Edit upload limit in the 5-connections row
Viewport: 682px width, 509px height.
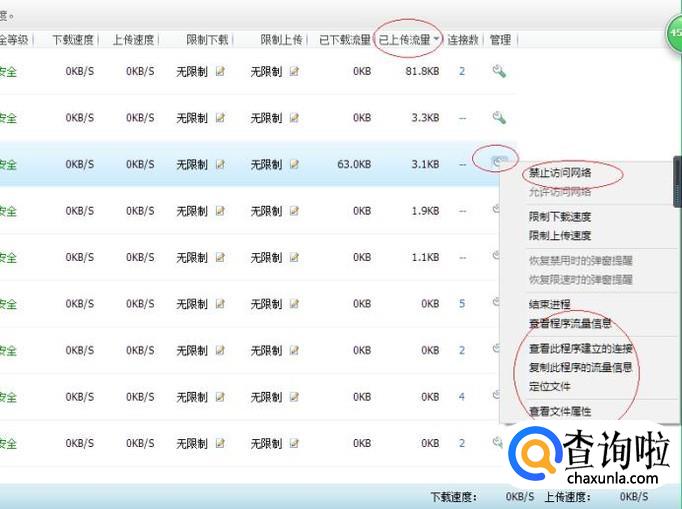point(294,304)
